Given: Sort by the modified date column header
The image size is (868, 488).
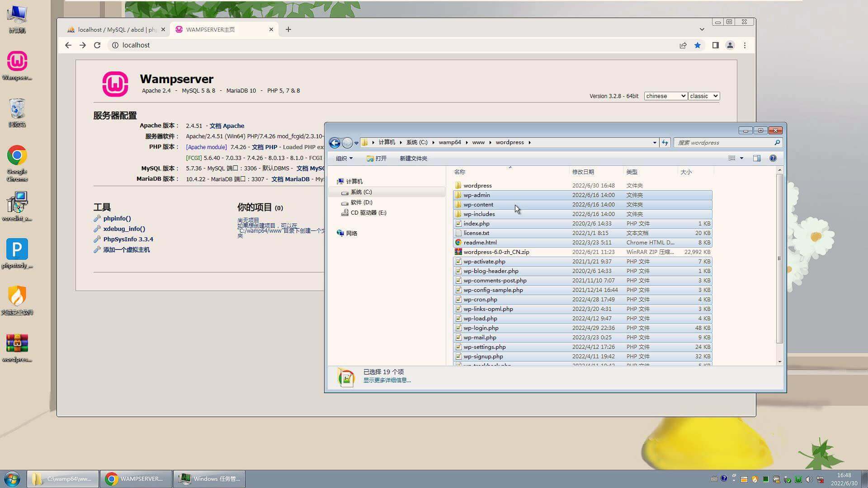Looking at the screenshot, I should (596, 172).
